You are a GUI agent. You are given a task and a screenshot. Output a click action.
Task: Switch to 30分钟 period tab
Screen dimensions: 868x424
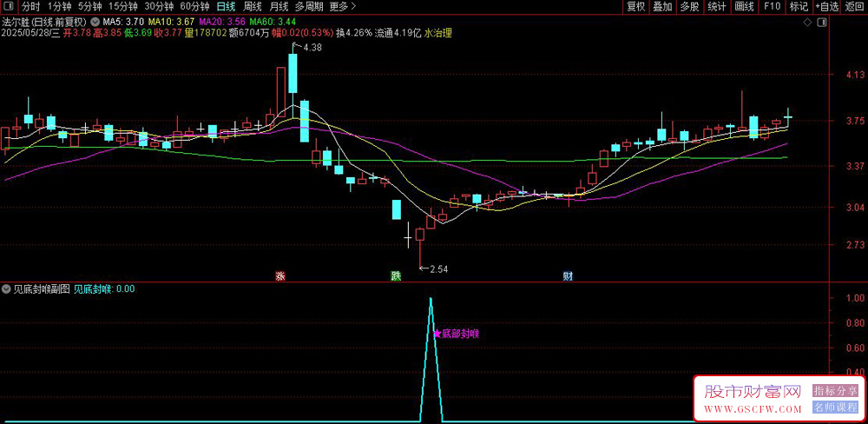click(x=160, y=7)
